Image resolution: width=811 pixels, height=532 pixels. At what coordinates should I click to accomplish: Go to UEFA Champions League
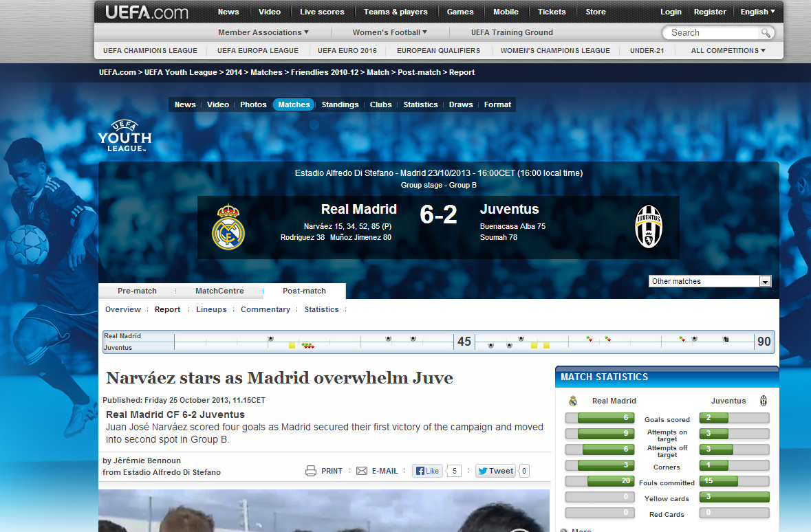tap(150, 51)
